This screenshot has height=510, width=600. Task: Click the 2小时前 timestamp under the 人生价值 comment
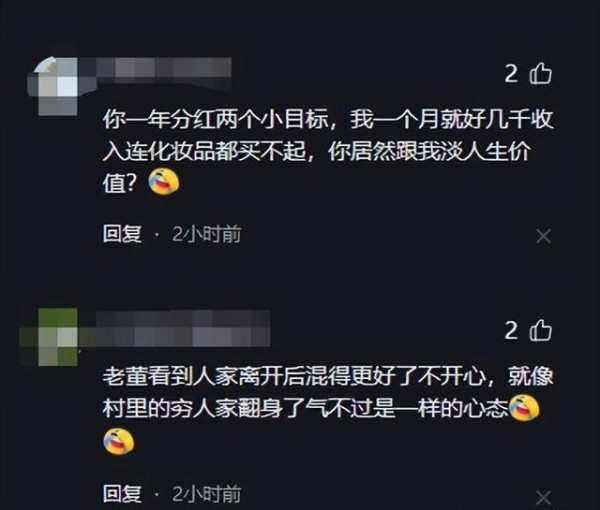[207, 234]
